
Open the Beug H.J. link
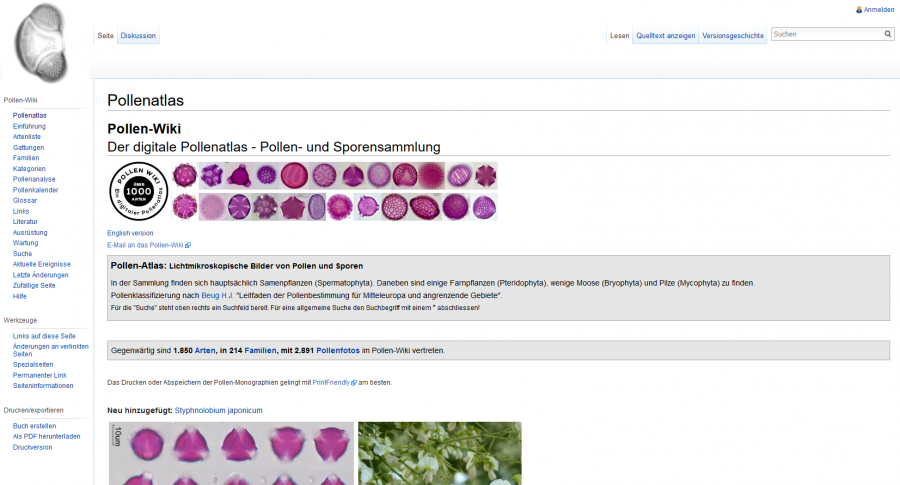point(218,296)
